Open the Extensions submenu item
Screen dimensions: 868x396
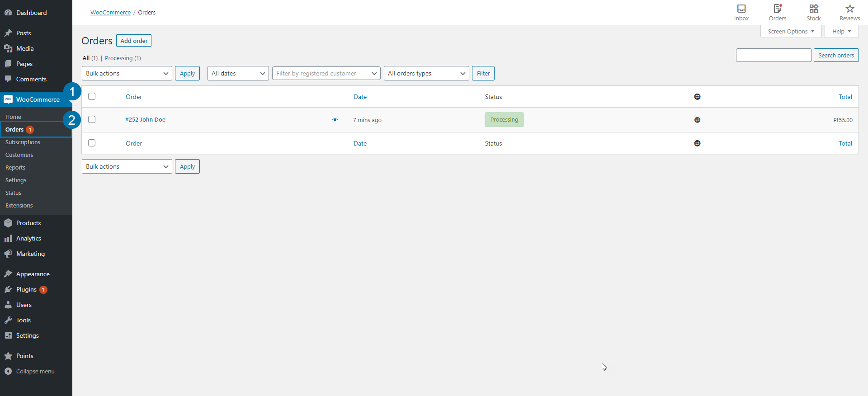pos(19,205)
